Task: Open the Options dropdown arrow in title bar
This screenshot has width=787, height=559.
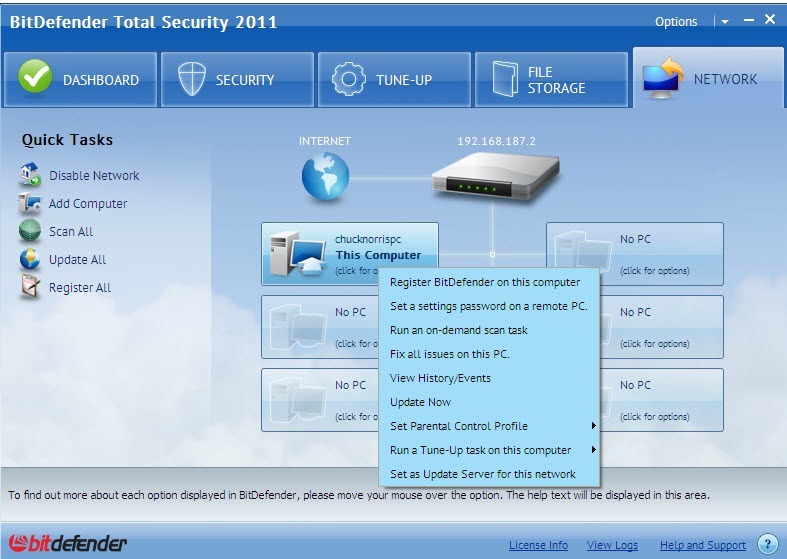Action: tap(725, 22)
